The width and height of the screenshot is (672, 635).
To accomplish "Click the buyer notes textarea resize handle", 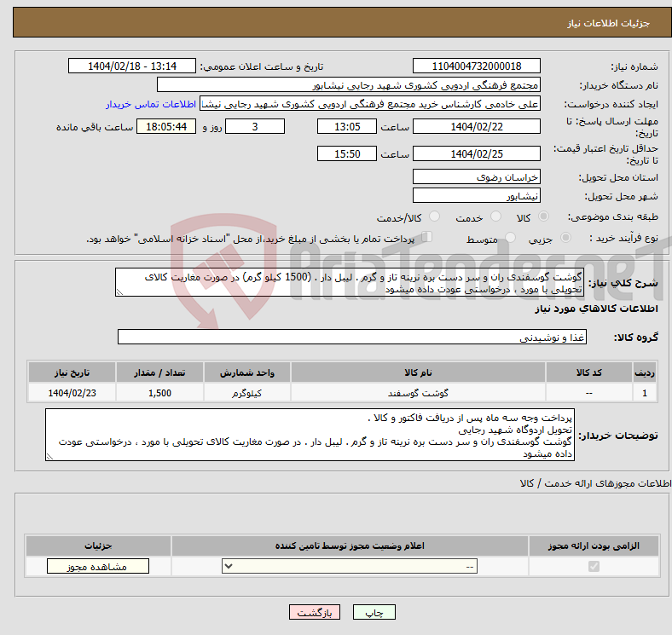I will (x=49, y=457).
